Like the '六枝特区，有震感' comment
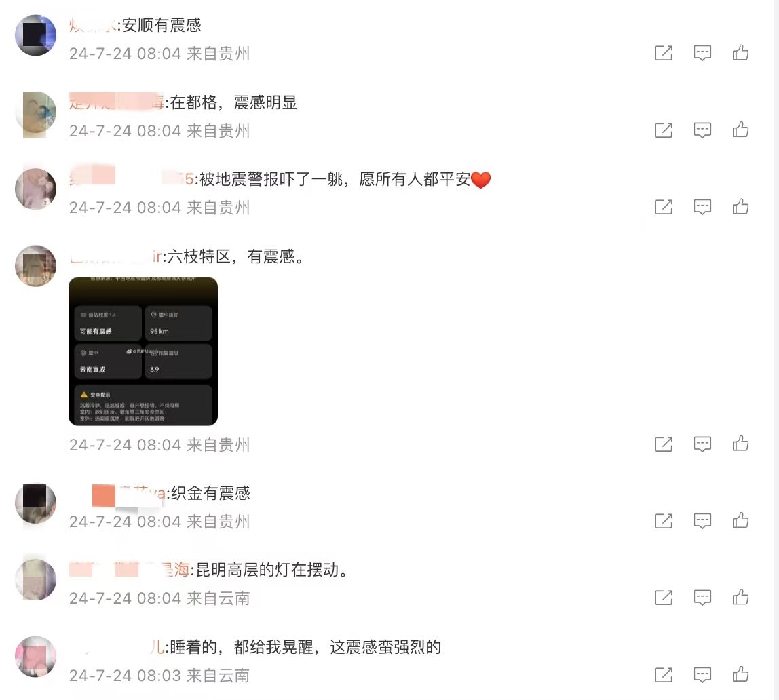This screenshot has width=779, height=700. click(740, 444)
